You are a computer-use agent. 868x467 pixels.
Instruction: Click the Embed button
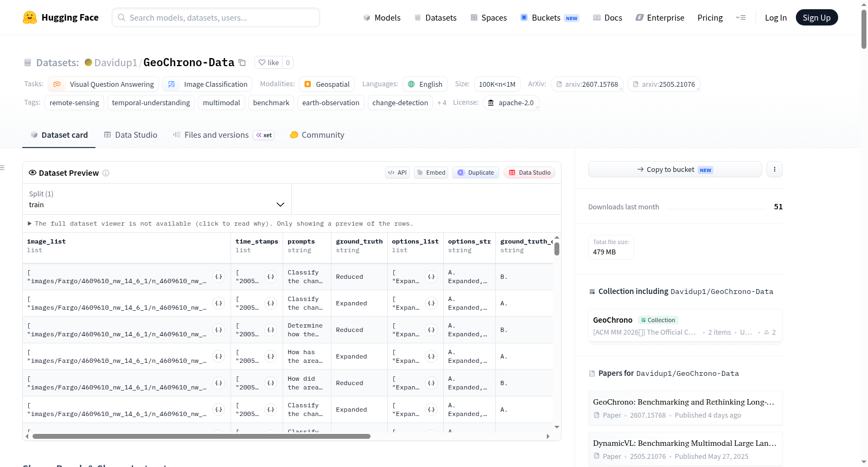point(431,172)
